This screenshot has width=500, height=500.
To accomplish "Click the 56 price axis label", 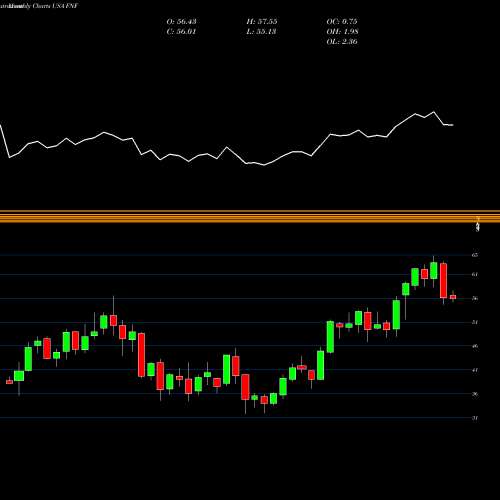I will [x=475, y=298].
